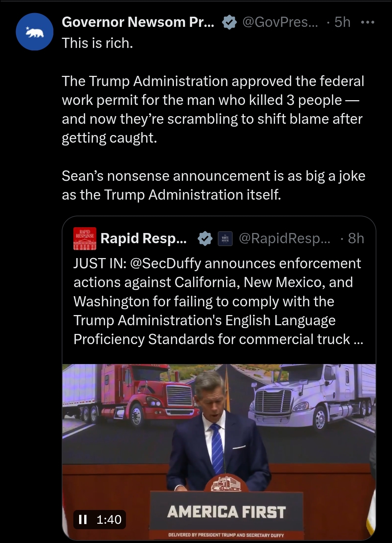The image size is (392, 543).
Task: Click the verified badge next to Rapid Resp...
Action: pos(205,238)
